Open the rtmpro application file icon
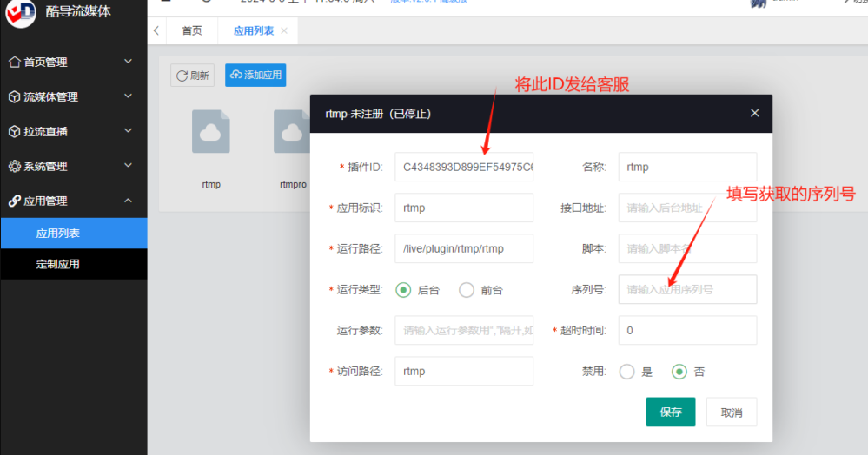This screenshot has width=868, height=455. click(x=293, y=133)
